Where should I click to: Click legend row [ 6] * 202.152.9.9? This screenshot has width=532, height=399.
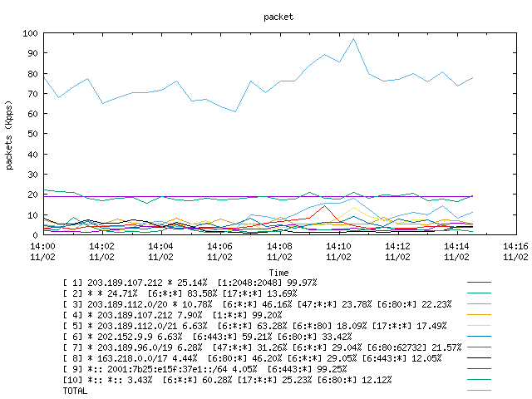tap(207, 337)
